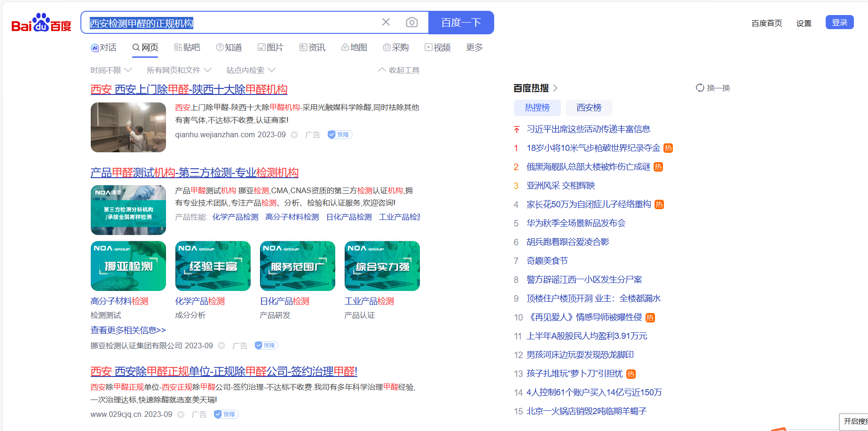Viewport: 868px width, 431px height.
Task: Open 百度热搜 heading arrow
Action: [555, 88]
